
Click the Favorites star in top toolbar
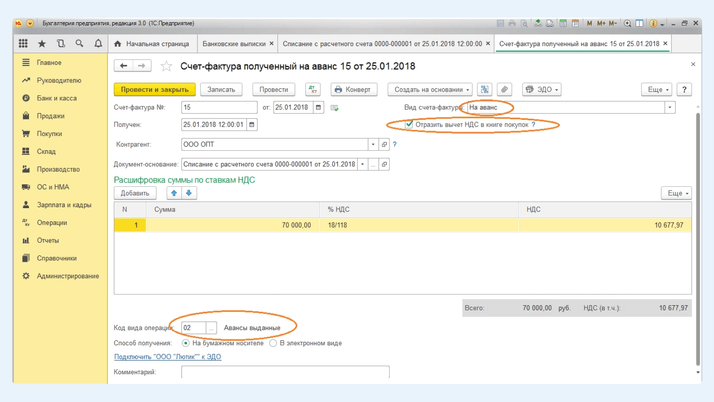(x=42, y=44)
